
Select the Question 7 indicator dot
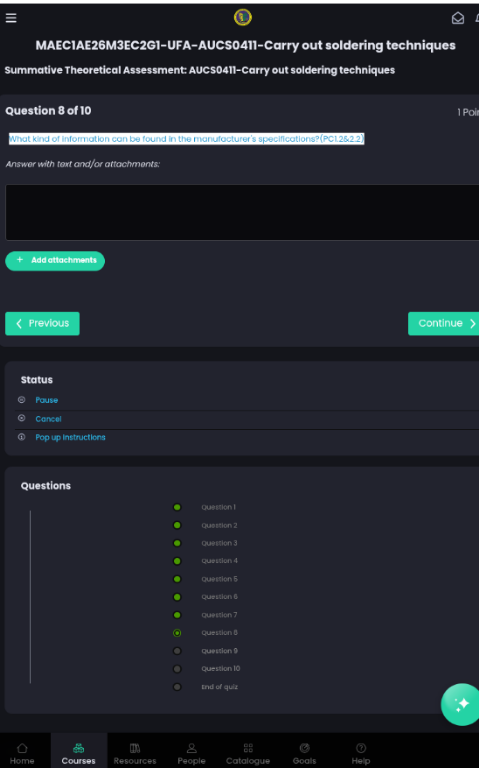[177, 615]
